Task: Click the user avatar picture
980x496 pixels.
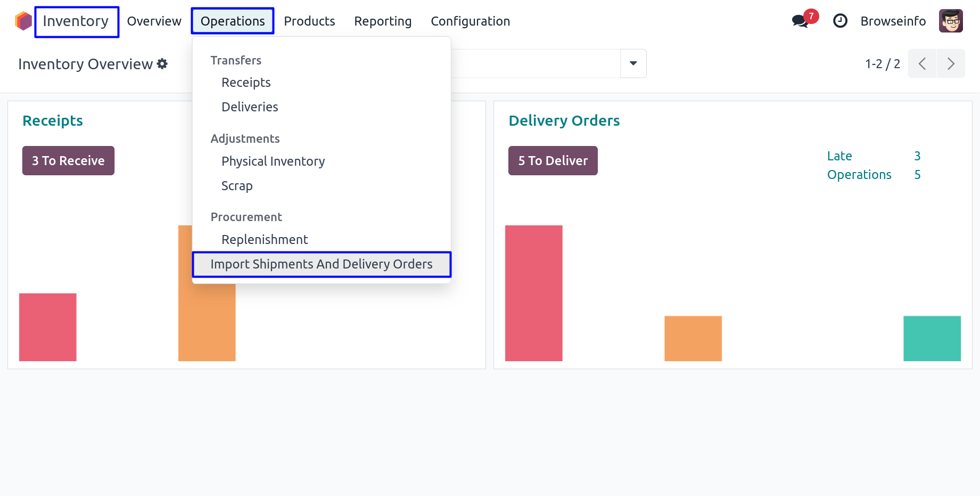Action: [x=951, y=21]
